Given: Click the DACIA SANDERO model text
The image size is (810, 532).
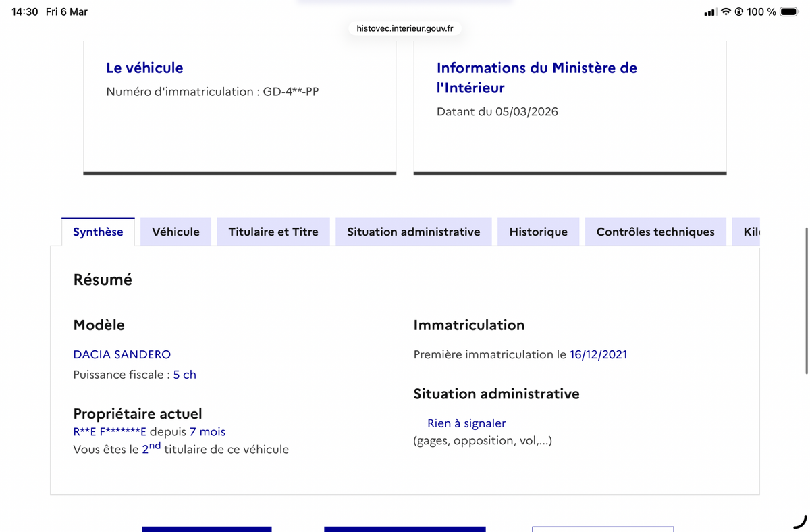Looking at the screenshot, I should [x=122, y=354].
